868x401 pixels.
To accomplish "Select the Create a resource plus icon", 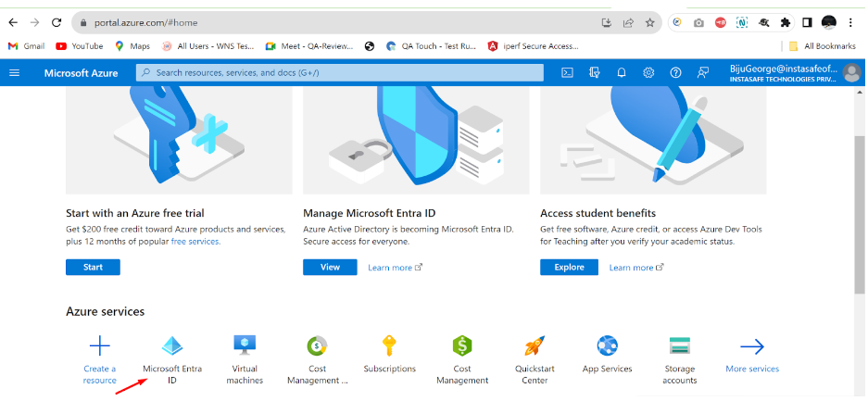I will (x=100, y=346).
